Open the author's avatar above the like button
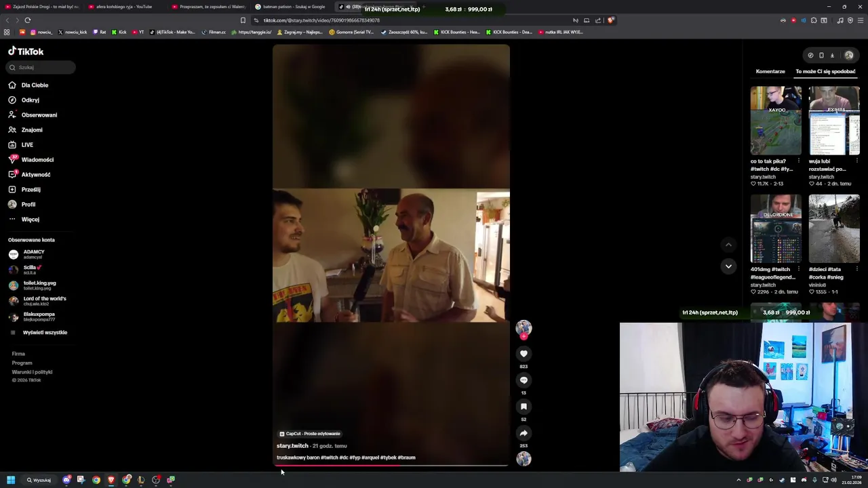The image size is (868, 488). (524, 328)
